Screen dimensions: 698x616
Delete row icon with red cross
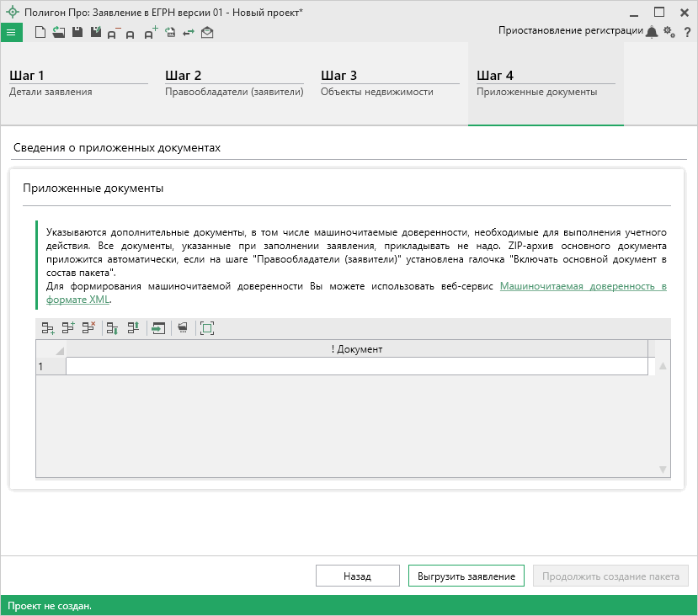(x=89, y=328)
